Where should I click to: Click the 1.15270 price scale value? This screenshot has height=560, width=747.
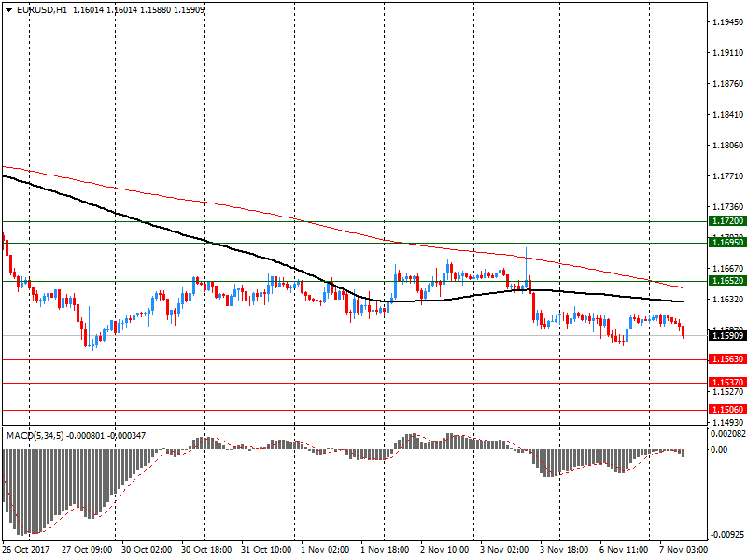pos(728,391)
